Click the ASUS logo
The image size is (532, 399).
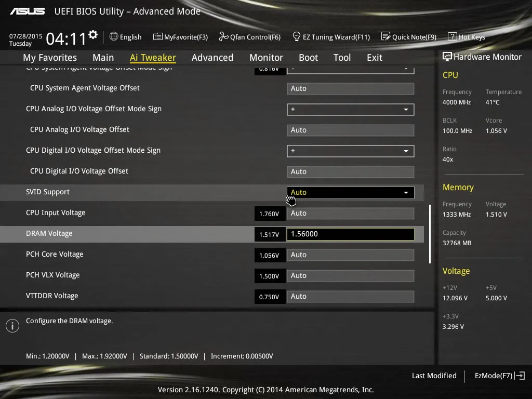click(x=27, y=11)
